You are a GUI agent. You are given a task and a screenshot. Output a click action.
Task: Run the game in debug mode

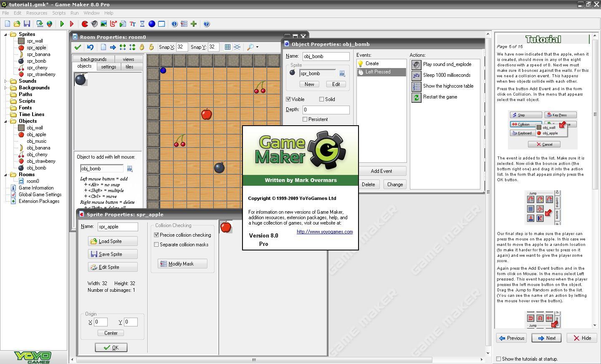72,24
